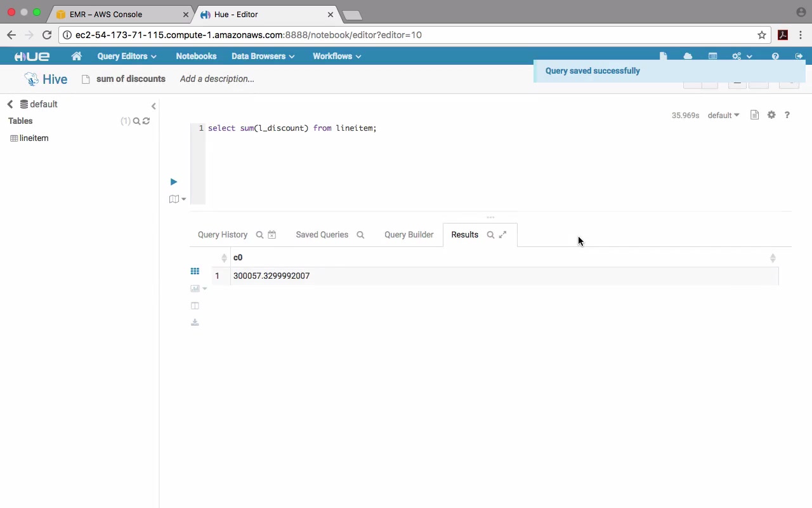Viewport: 812px width, 508px height.
Task: Select result cell 300057.3299992007
Action: coord(272,276)
